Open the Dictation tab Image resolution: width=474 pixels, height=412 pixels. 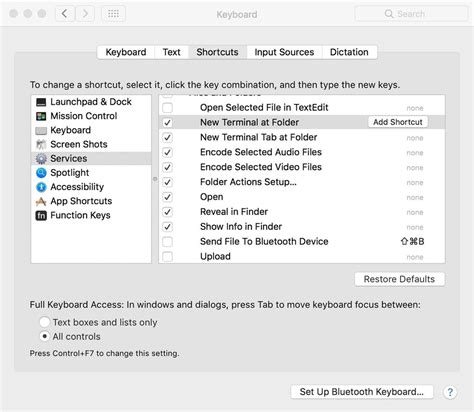pos(349,52)
